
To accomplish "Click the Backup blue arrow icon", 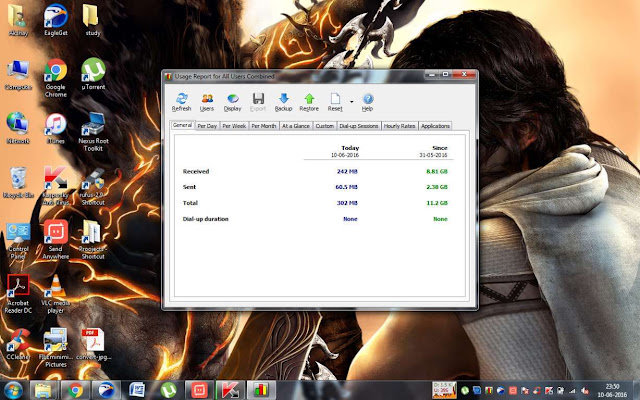I will pyautogui.click(x=283, y=102).
